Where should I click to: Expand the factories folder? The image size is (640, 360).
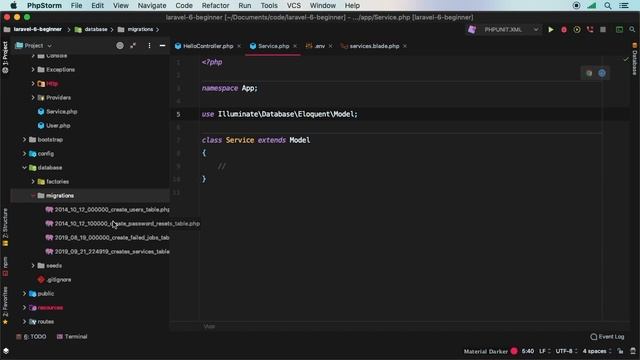click(x=33, y=182)
